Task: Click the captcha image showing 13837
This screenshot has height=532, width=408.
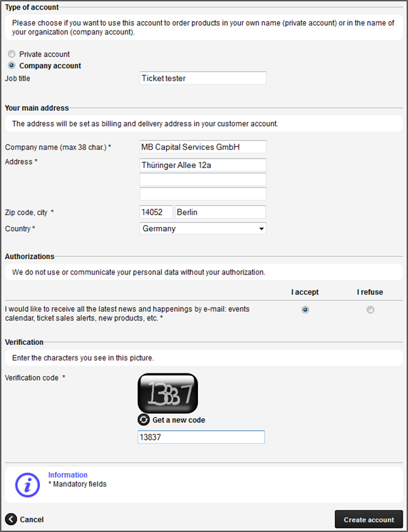Action: coord(167,393)
